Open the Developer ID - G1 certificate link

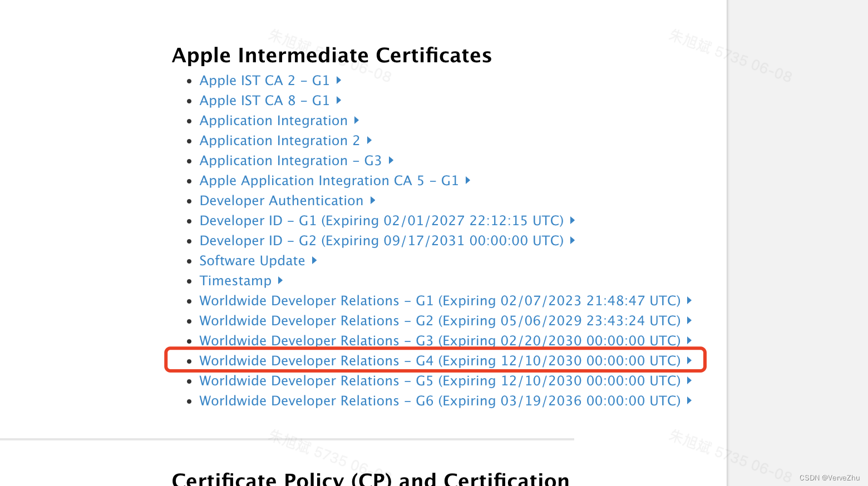(x=382, y=220)
